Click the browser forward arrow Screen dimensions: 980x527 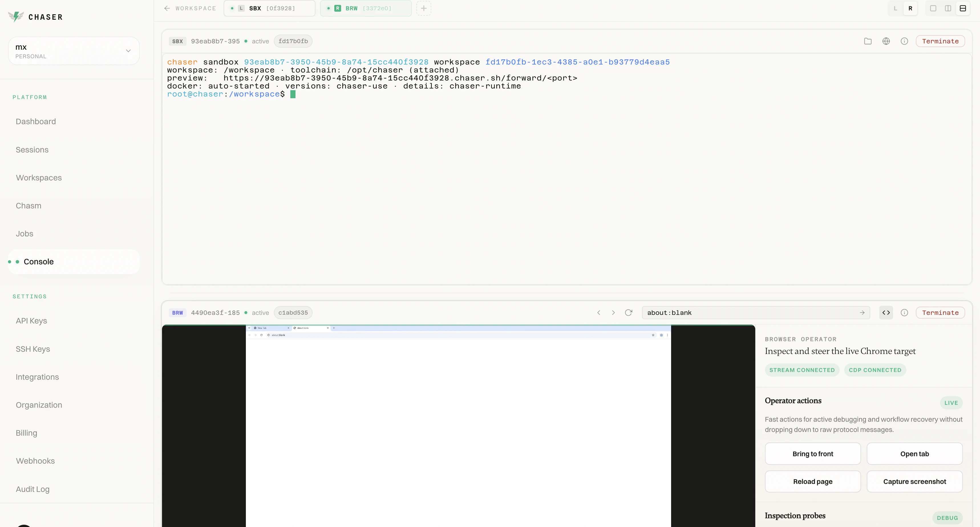coord(613,313)
